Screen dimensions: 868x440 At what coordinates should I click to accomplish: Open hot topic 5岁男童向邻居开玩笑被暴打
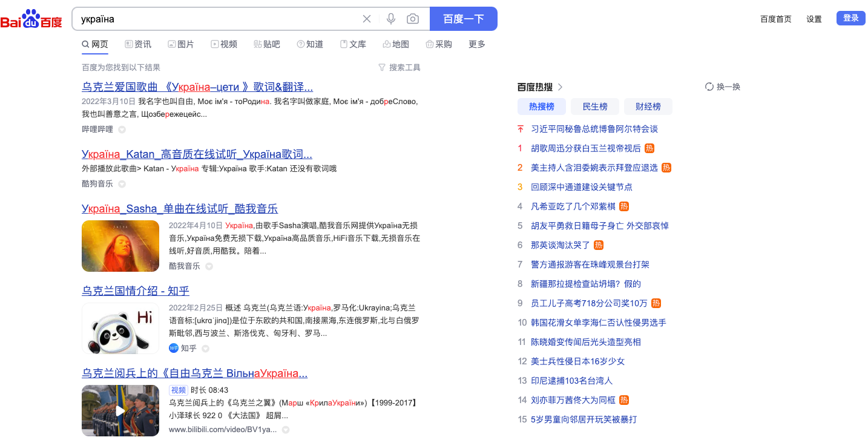tap(584, 419)
